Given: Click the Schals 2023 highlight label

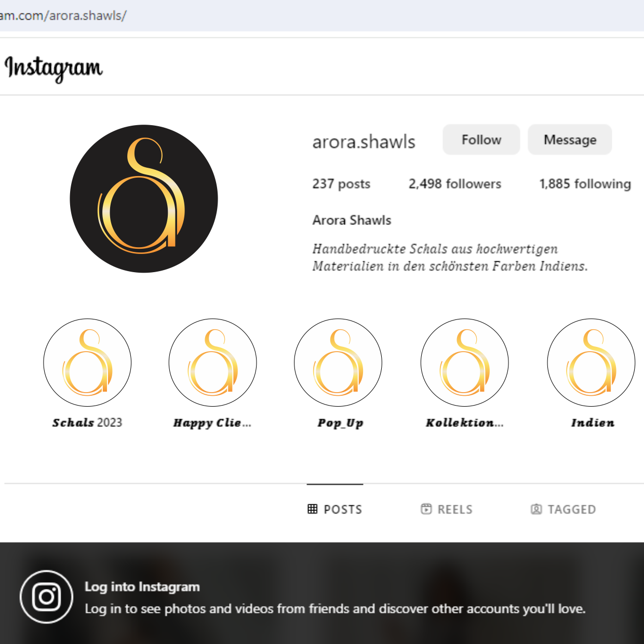Looking at the screenshot, I should pos(87,423).
